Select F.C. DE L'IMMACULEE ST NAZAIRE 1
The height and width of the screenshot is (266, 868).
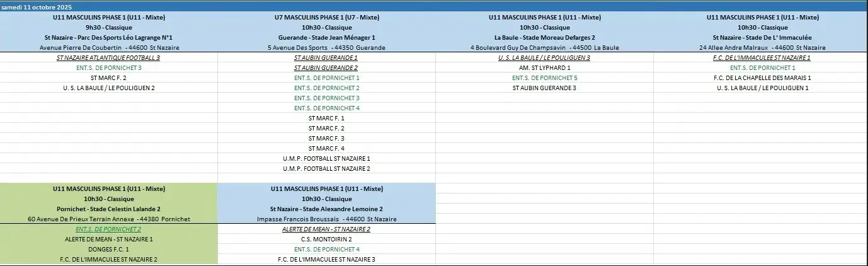762,58
